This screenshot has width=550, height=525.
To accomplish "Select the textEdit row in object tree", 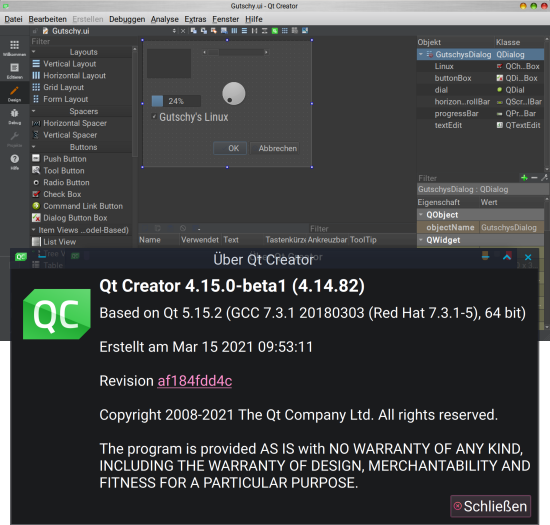I will 480,125.
